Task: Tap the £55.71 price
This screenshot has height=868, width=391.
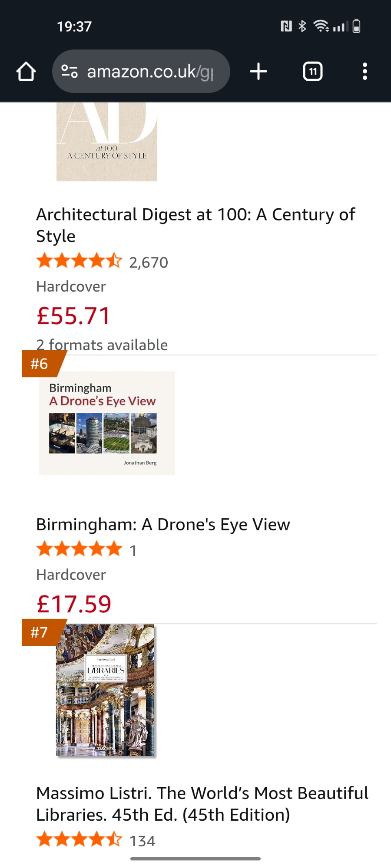Action: tap(73, 316)
